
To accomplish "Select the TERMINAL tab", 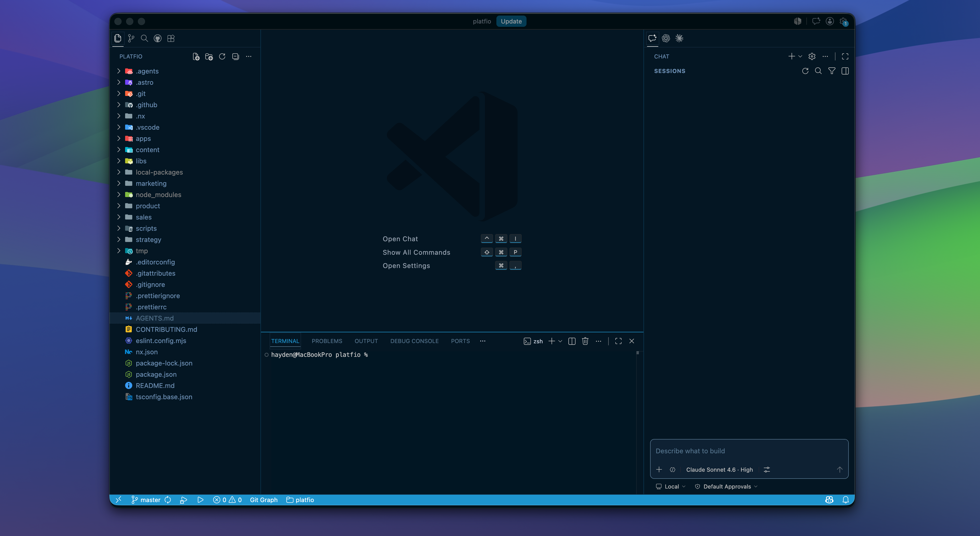I will pyautogui.click(x=285, y=341).
